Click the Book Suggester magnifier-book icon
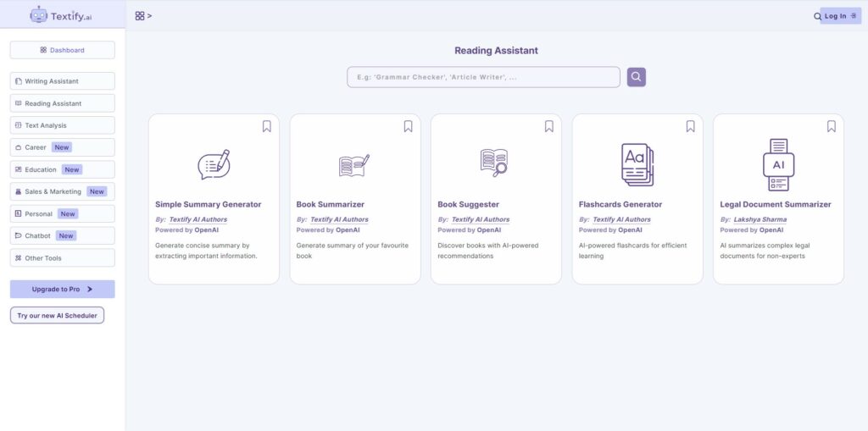The width and height of the screenshot is (868, 431). click(x=494, y=163)
